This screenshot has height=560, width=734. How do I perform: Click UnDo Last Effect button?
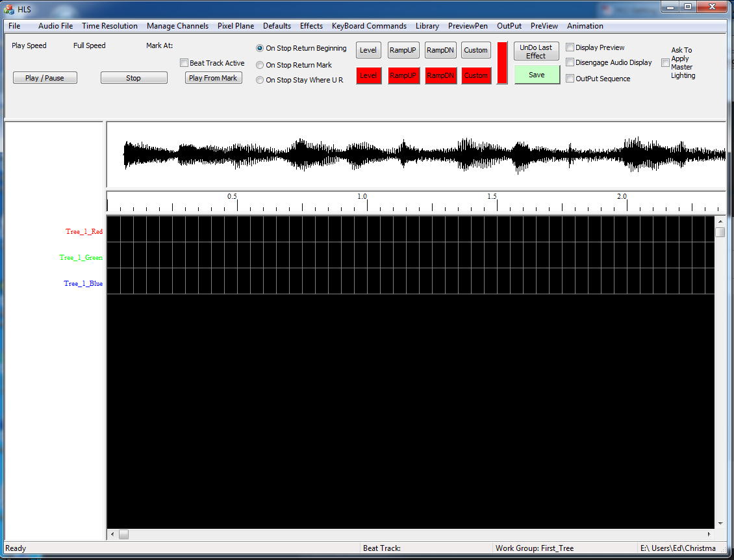(x=536, y=51)
